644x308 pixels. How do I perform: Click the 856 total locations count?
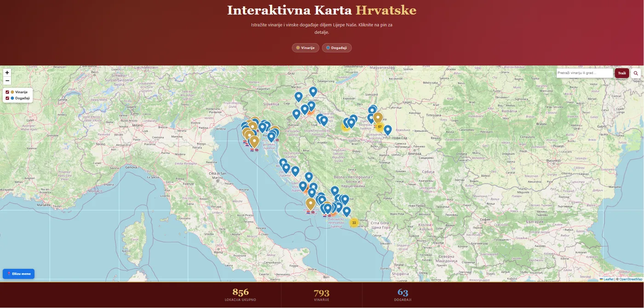pyautogui.click(x=241, y=292)
